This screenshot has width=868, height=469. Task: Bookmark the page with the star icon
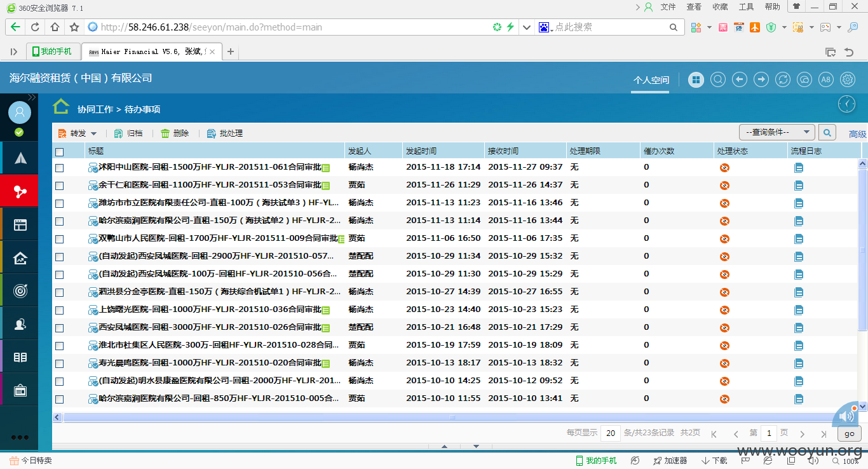pos(74,27)
